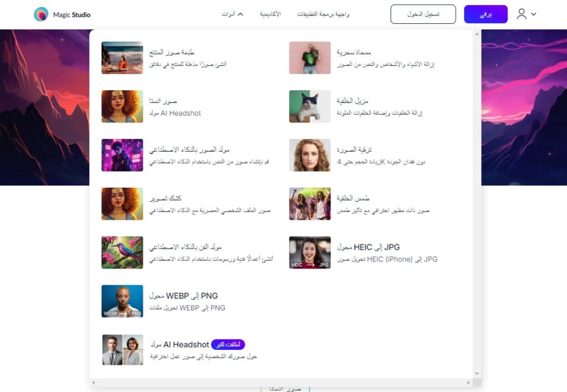567x392 pixels.
Task: Choose the HEIC to JPG converter icon
Action: 310,252
